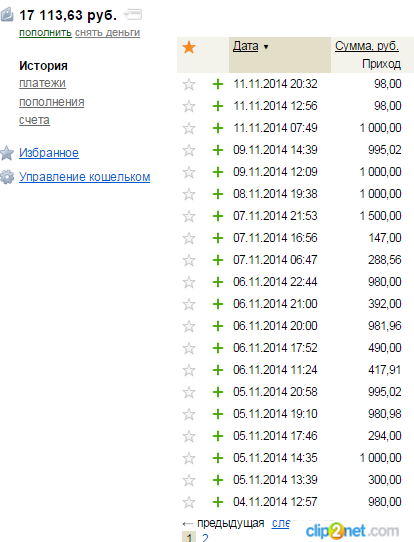Screen dimensions: 414x542
Task: Open the счета history link
Action: pyautogui.click(x=34, y=120)
